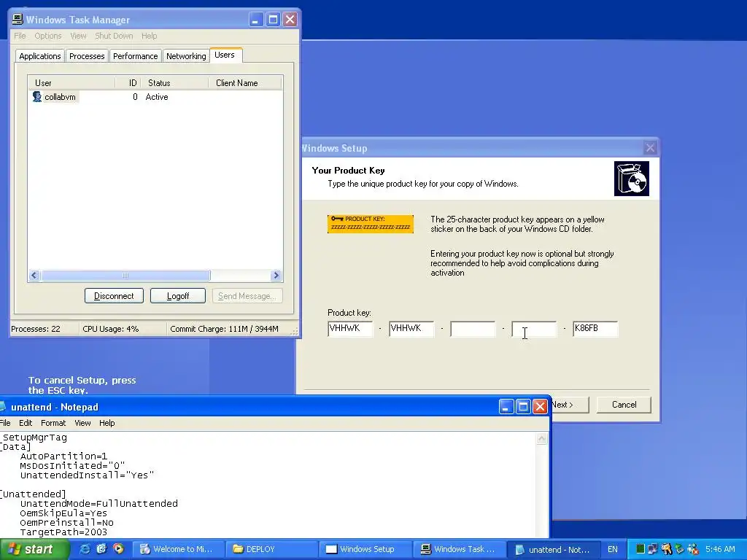Open Task Manager Shut Down menu

pos(114,36)
